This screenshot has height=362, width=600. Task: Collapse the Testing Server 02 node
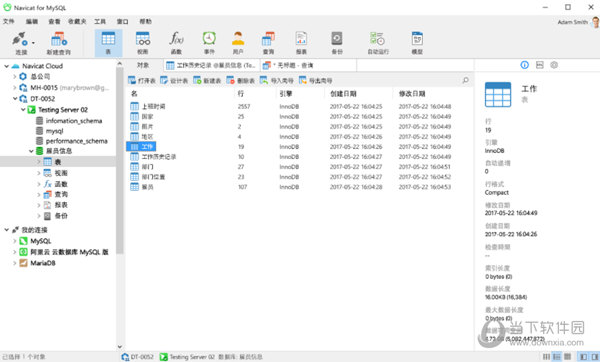tap(23, 110)
